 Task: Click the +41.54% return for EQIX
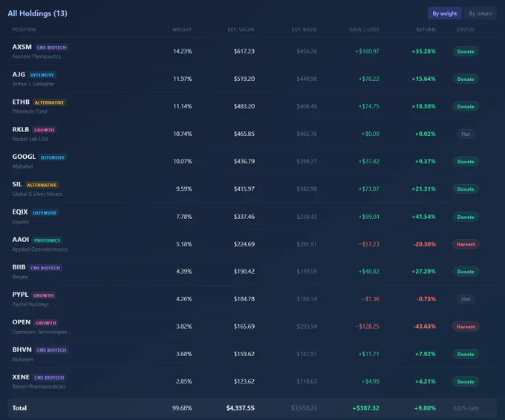point(423,217)
